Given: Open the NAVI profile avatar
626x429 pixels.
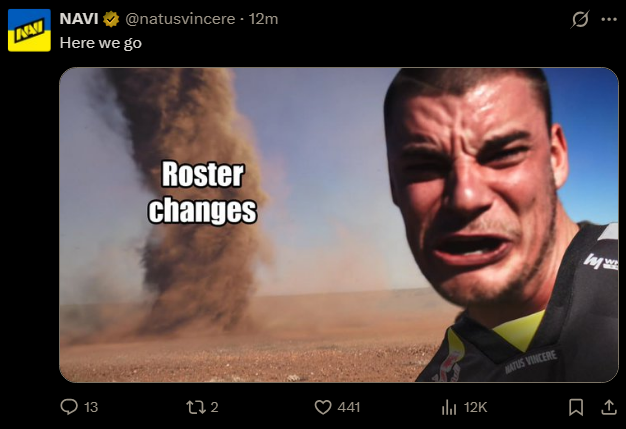Looking at the screenshot, I should 29,30.
